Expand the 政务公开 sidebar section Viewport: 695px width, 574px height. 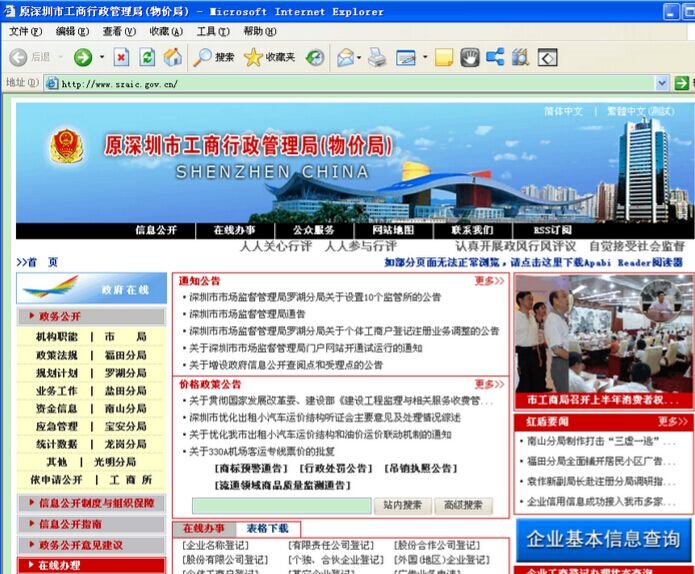click(x=91, y=316)
